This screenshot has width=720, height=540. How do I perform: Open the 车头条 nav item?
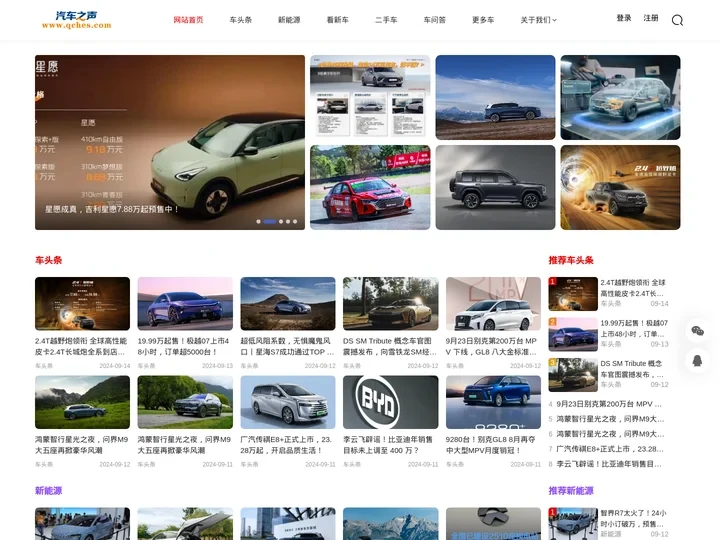click(x=241, y=20)
